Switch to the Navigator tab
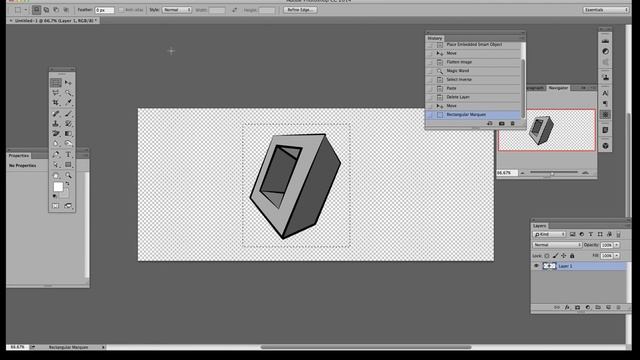 [x=558, y=88]
